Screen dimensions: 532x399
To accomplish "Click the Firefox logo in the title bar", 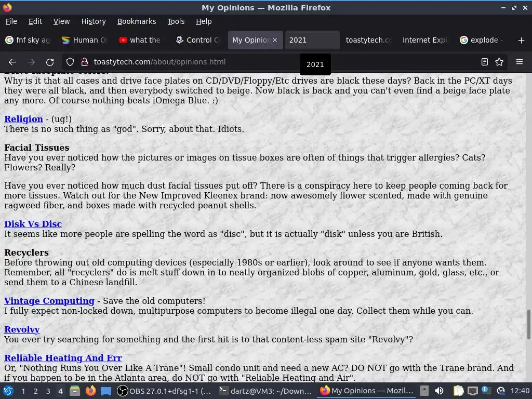I will [x=7, y=7].
